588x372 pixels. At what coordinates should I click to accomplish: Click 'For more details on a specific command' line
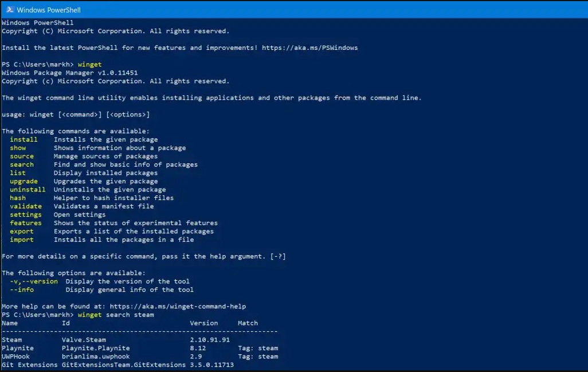(x=144, y=256)
